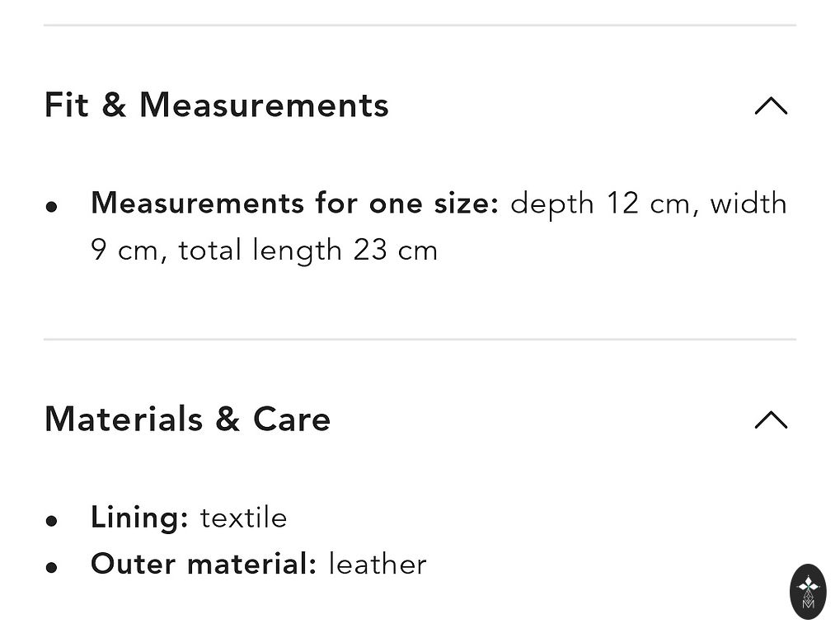Viewport: 840px width, 633px height.
Task: Click the bullet beside Measurements for one size
Action: point(52,207)
